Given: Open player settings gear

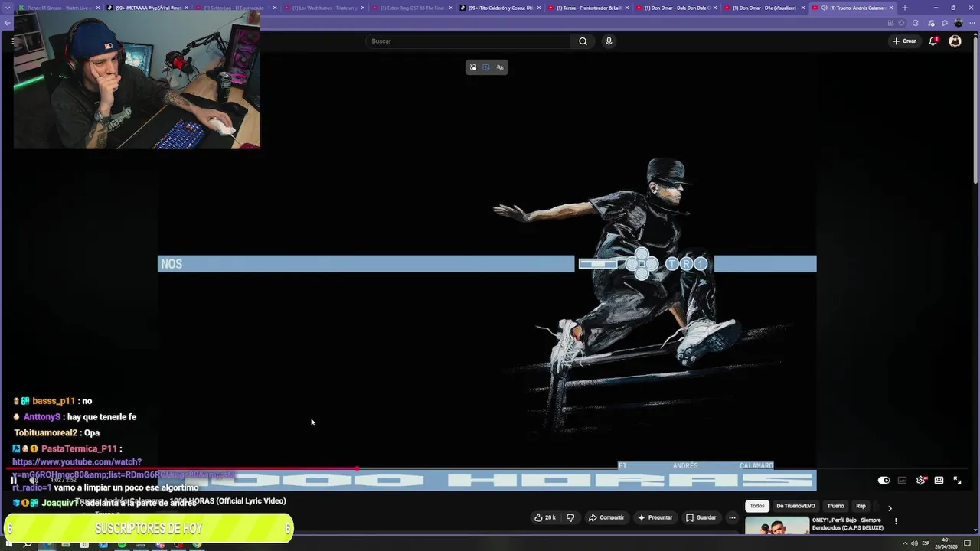Looking at the screenshot, I should (x=920, y=481).
